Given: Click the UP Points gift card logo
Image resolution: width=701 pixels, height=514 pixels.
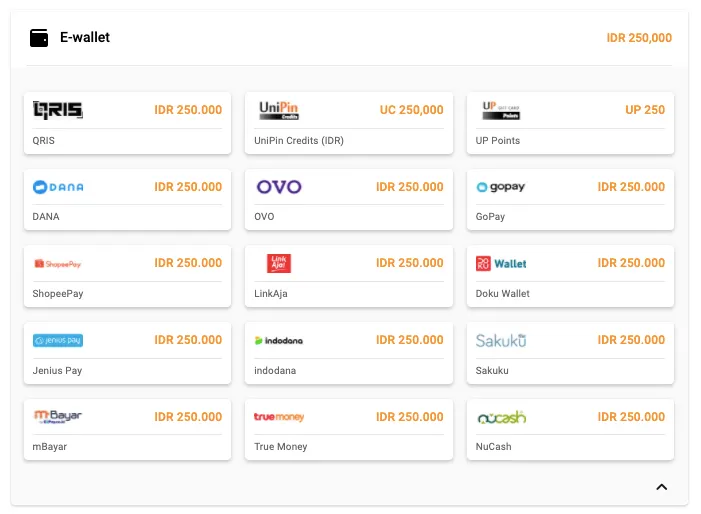Looking at the screenshot, I should [501, 110].
